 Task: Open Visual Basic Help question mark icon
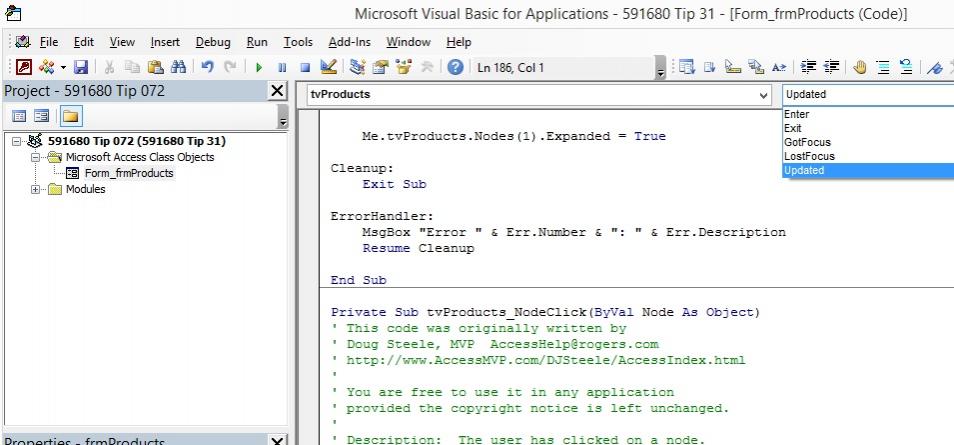click(455, 67)
